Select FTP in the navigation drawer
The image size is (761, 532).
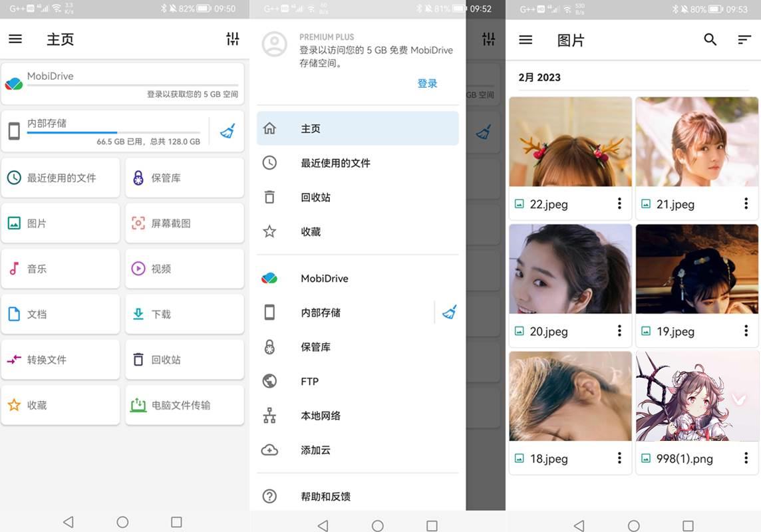point(309,381)
